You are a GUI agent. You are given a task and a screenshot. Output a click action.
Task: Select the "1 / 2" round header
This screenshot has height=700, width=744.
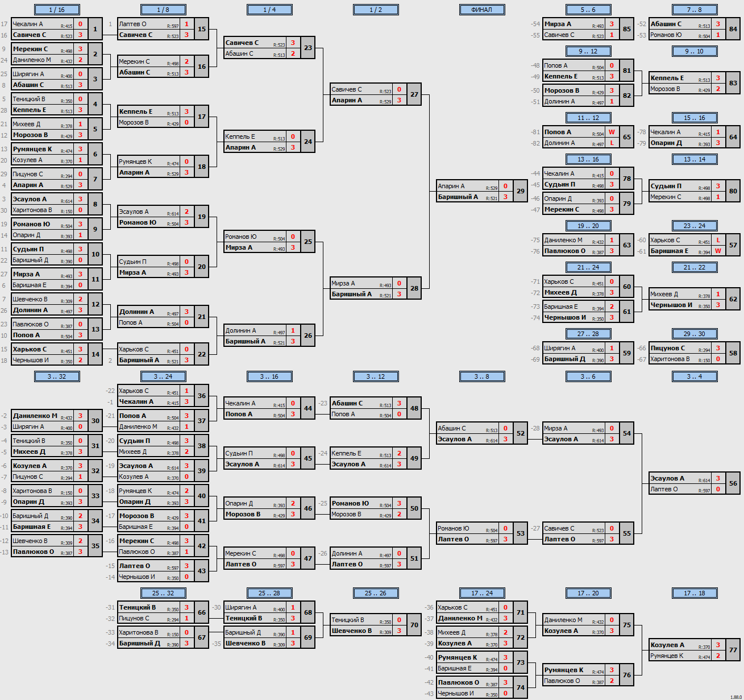376,10
